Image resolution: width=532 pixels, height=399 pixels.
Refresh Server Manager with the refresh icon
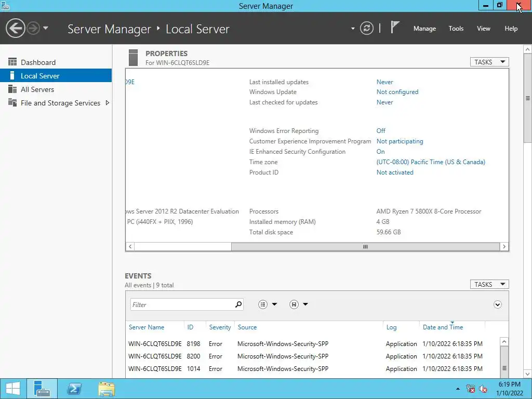366,28
